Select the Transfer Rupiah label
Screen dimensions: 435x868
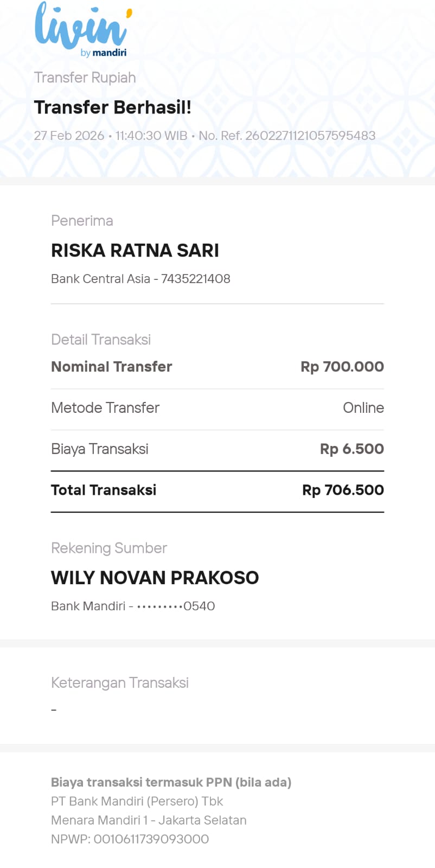click(x=85, y=78)
